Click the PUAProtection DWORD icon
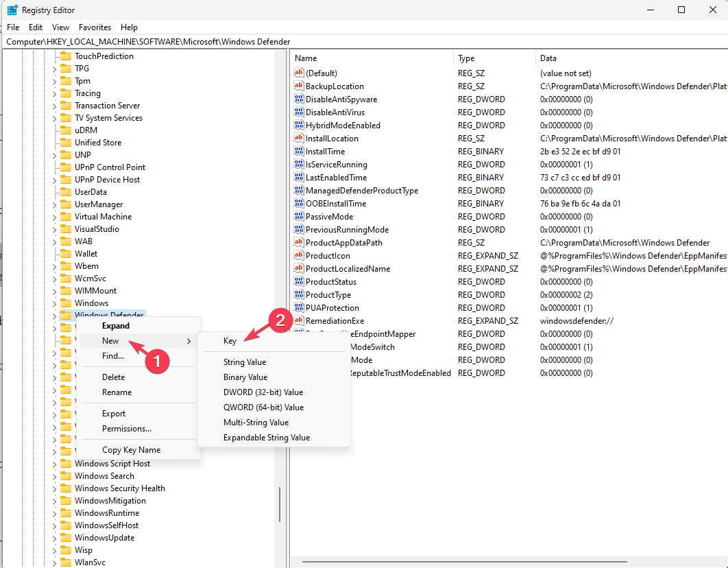This screenshot has height=568, width=728. click(299, 307)
